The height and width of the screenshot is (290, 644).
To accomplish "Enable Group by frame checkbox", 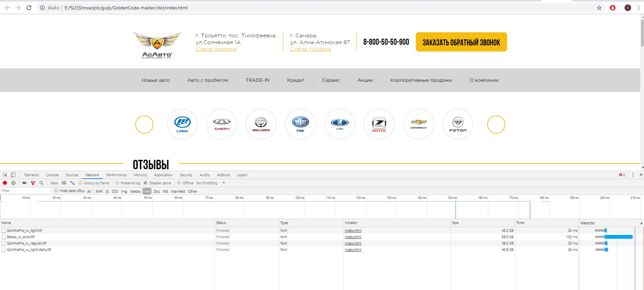I will click(80, 183).
